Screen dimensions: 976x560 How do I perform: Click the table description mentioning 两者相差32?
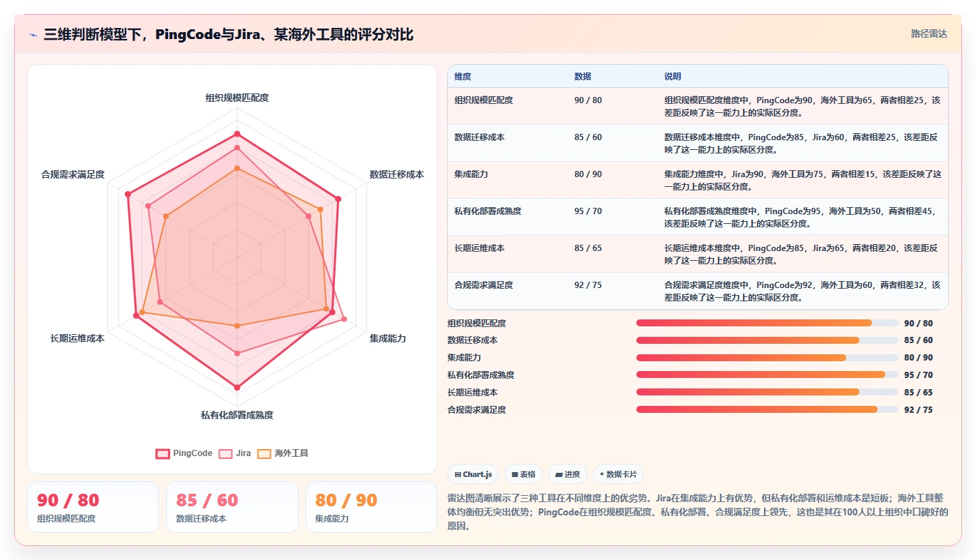click(x=802, y=291)
